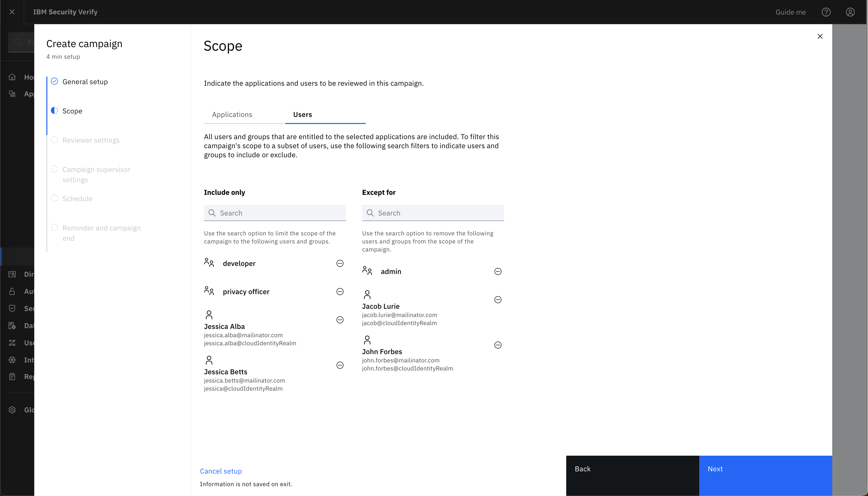
Task: Click the Cancel setup link
Action: 221,471
